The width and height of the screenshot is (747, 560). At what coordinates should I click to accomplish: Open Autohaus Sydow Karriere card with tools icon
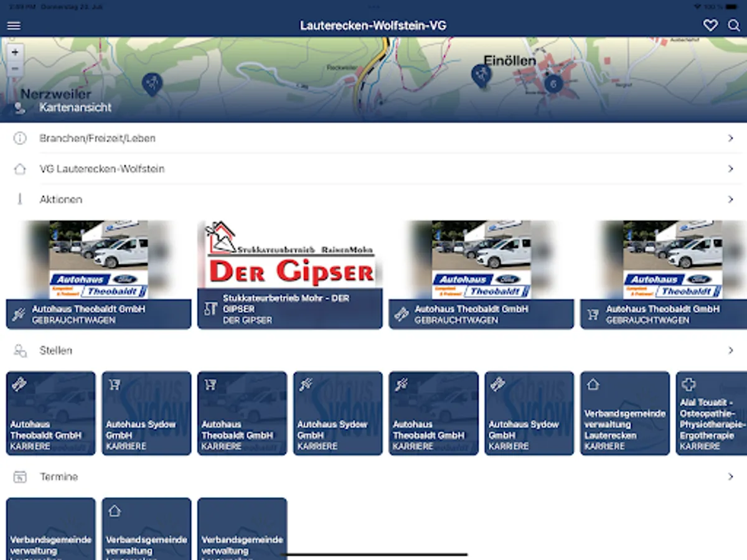pyautogui.click(x=338, y=413)
